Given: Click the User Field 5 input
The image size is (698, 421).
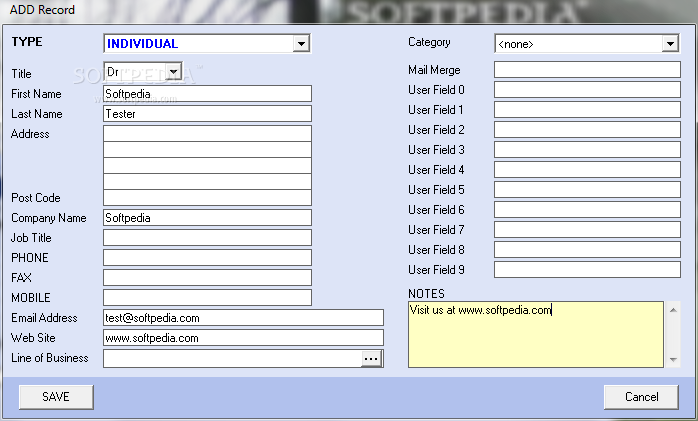Looking at the screenshot, I should [587, 190].
